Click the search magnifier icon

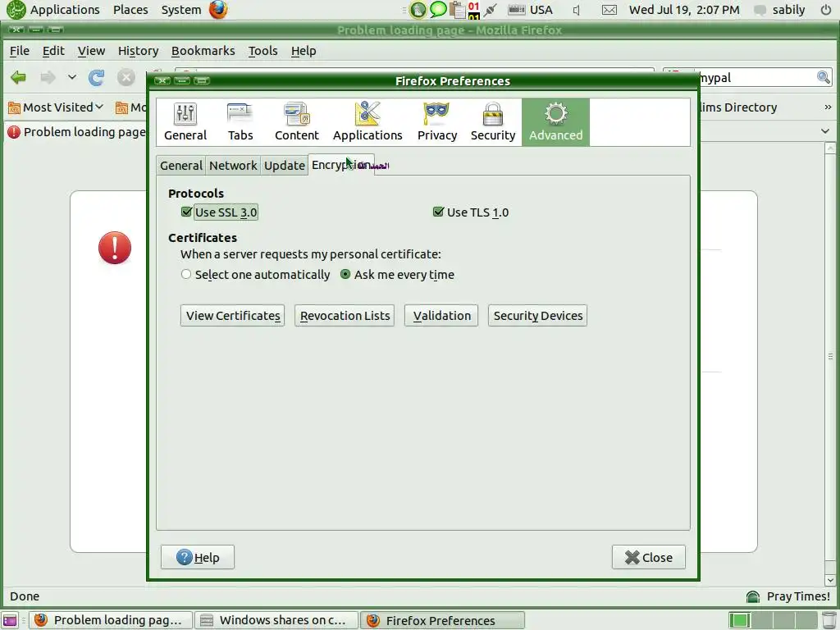click(x=823, y=77)
